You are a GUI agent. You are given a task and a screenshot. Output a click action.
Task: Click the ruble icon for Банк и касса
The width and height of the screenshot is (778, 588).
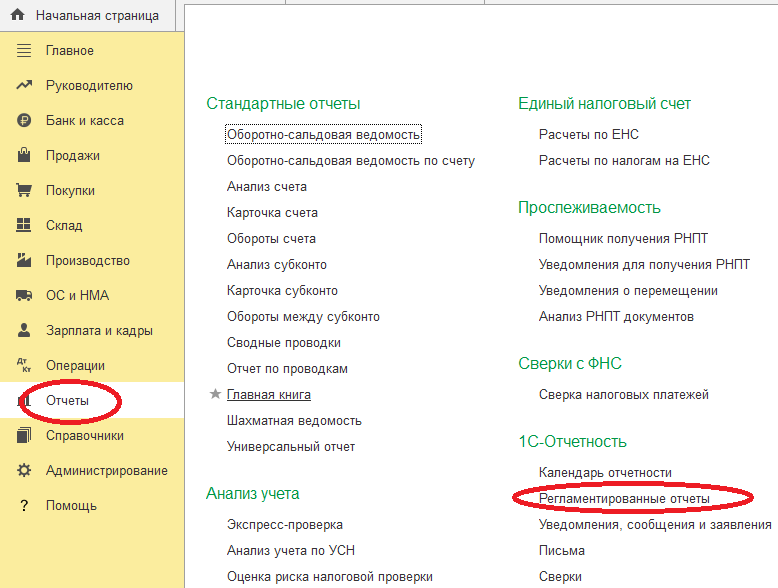point(24,121)
